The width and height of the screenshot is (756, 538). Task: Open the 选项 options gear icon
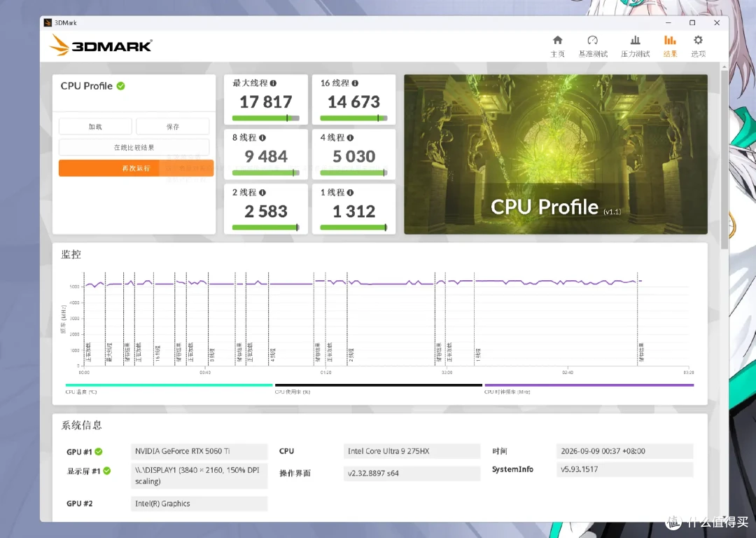point(698,40)
